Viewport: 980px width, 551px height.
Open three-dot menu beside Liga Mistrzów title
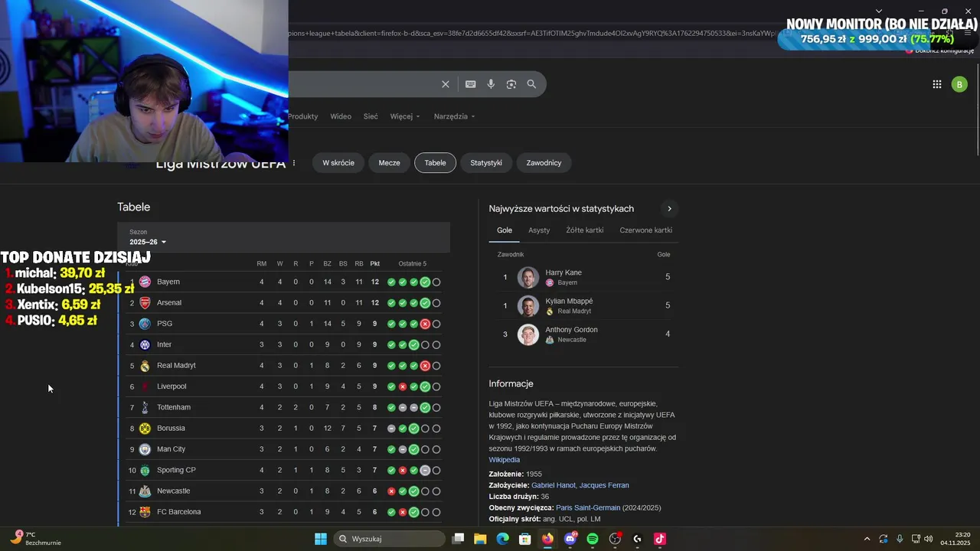click(x=294, y=163)
